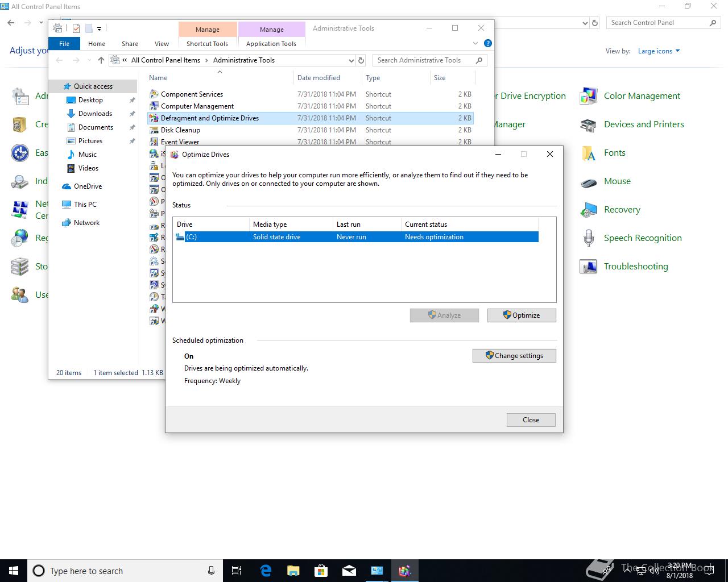Select Defragment and Optimize Drives icon

[154, 118]
